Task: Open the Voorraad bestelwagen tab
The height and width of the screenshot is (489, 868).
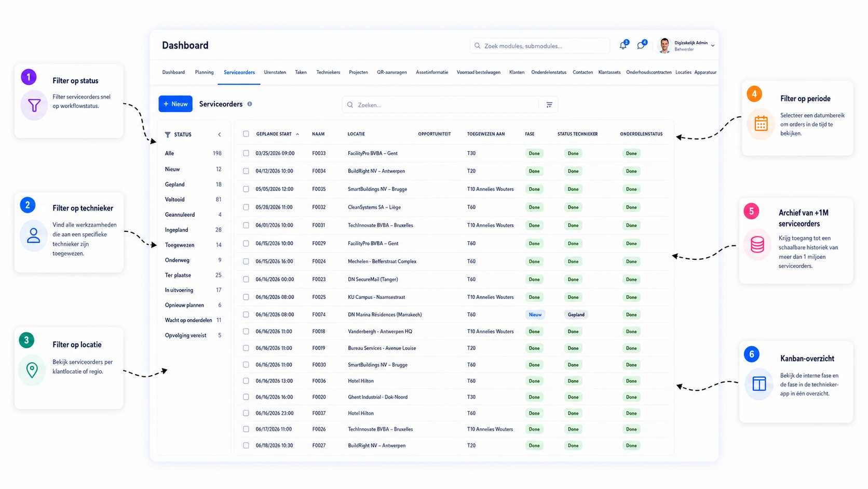Action: (478, 72)
